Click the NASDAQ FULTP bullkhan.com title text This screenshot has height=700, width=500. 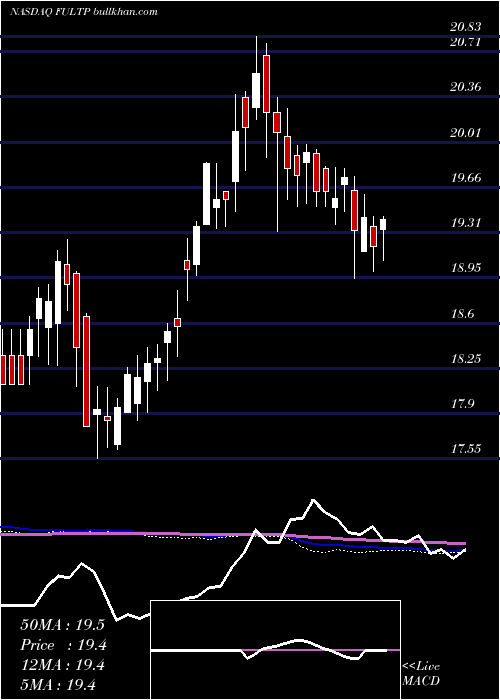(83, 12)
